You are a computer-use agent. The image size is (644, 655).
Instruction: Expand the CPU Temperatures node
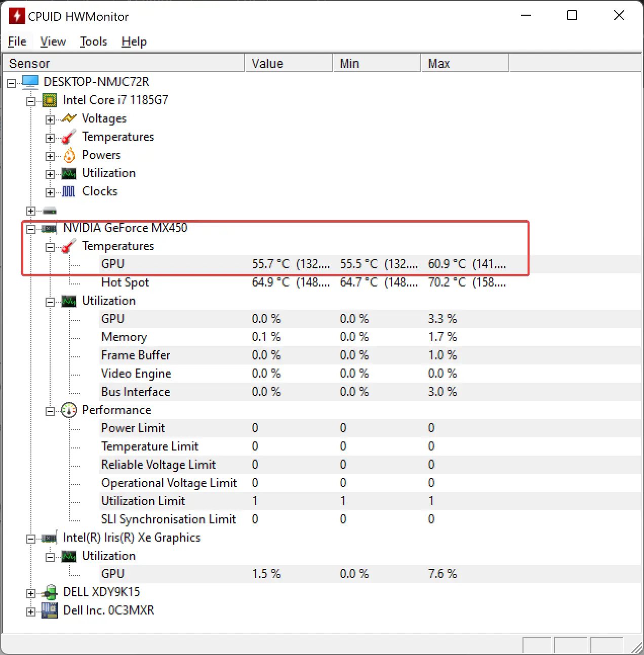pyautogui.click(x=50, y=138)
